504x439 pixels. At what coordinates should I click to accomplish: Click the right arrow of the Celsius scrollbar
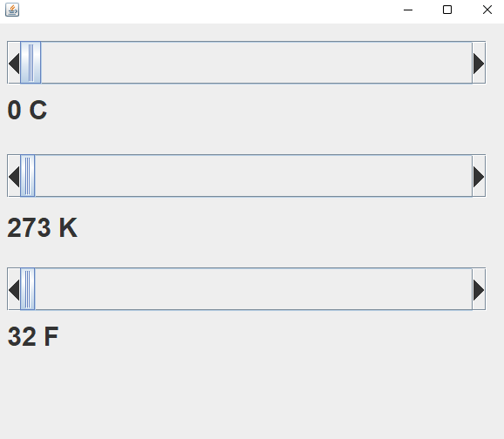tap(479, 63)
